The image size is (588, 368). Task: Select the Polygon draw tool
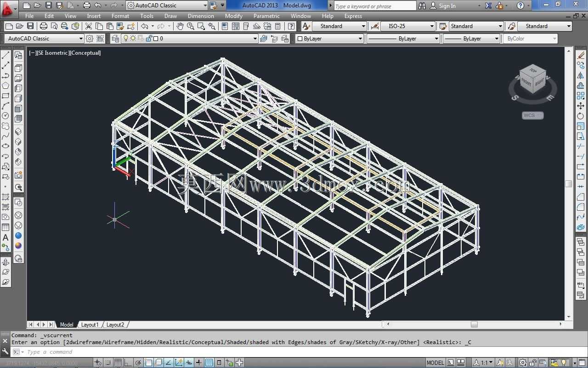pos(6,86)
